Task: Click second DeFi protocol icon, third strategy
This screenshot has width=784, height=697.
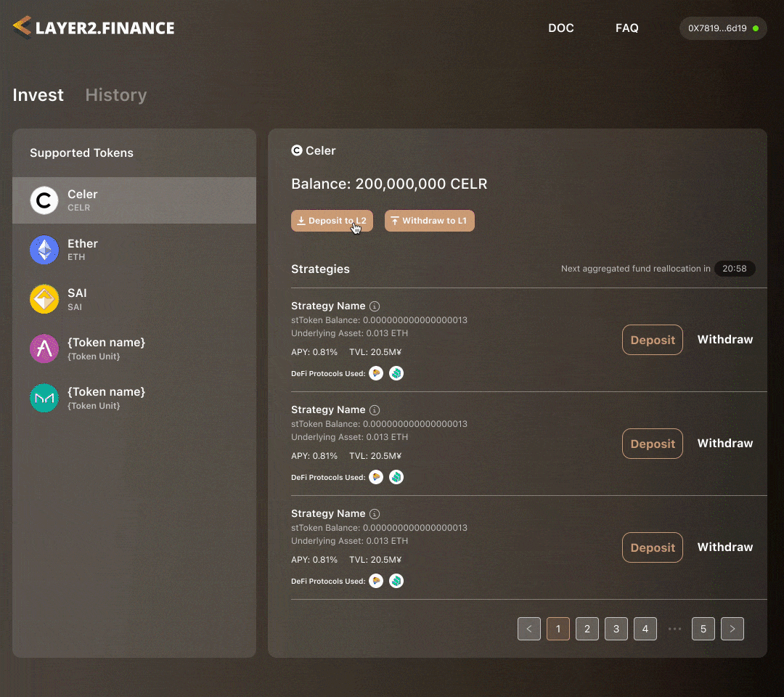Action: (x=396, y=581)
